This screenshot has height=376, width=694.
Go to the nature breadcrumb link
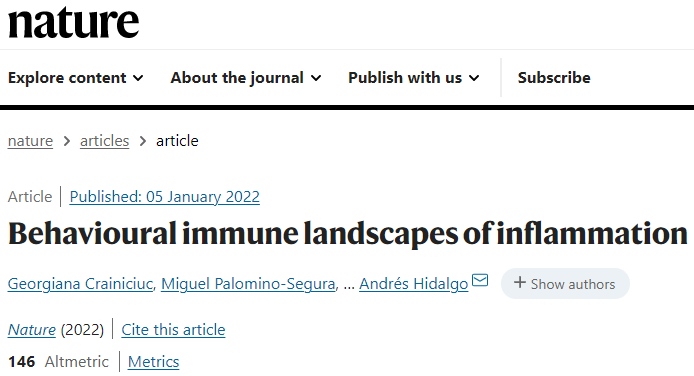tap(31, 141)
